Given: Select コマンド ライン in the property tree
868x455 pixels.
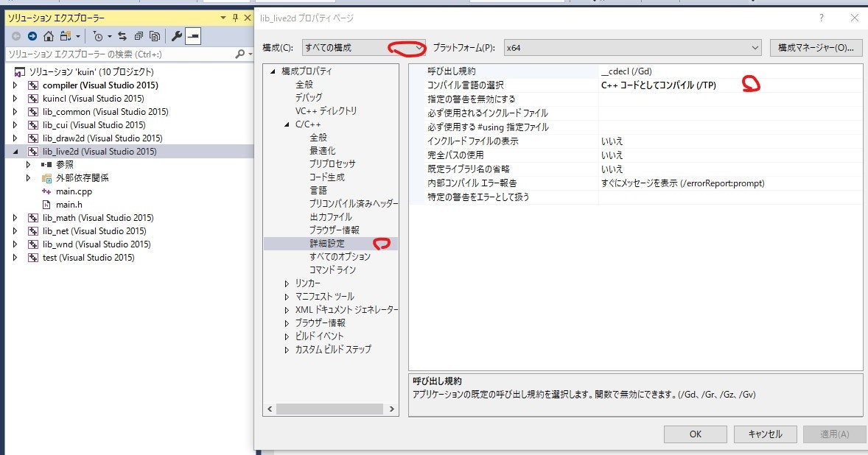Looking at the screenshot, I should (x=332, y=269).
